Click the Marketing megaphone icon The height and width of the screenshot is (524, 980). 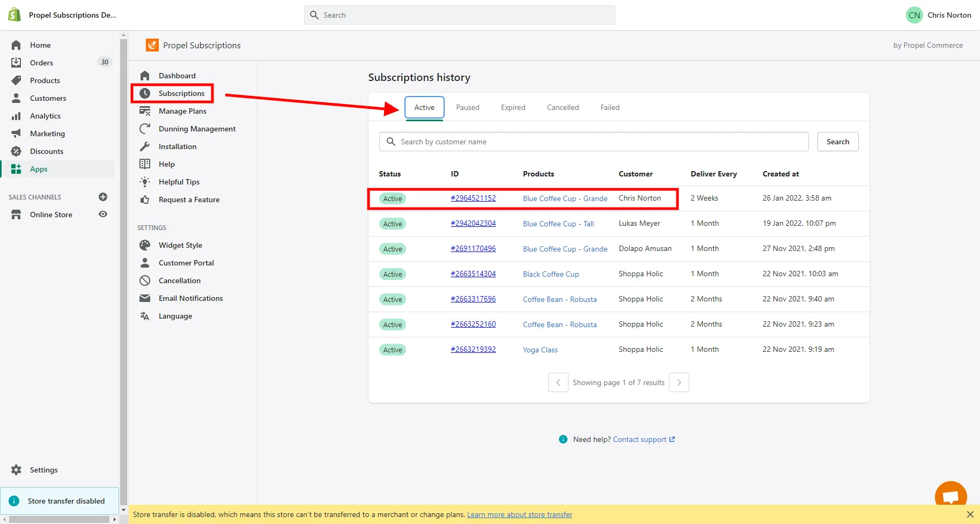coord(16,134)
